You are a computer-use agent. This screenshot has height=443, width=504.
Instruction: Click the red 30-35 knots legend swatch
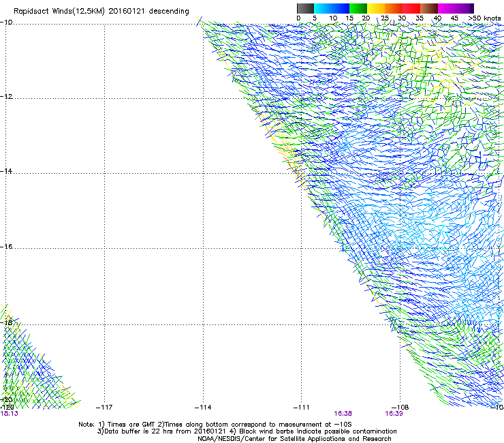pos(411,8)
